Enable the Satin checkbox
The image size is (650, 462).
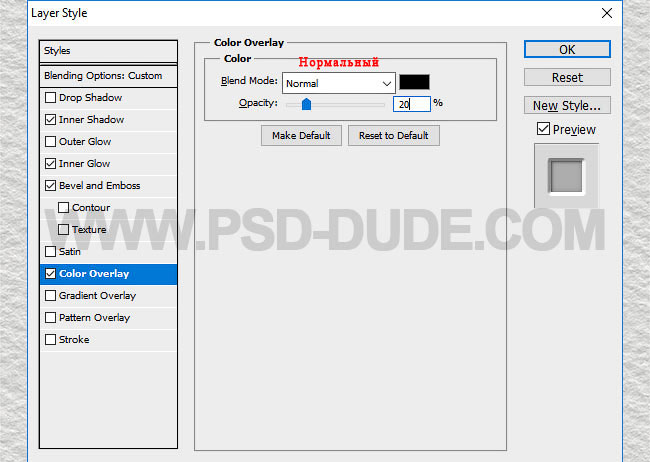pyautogui.click(x=50, y=251)
